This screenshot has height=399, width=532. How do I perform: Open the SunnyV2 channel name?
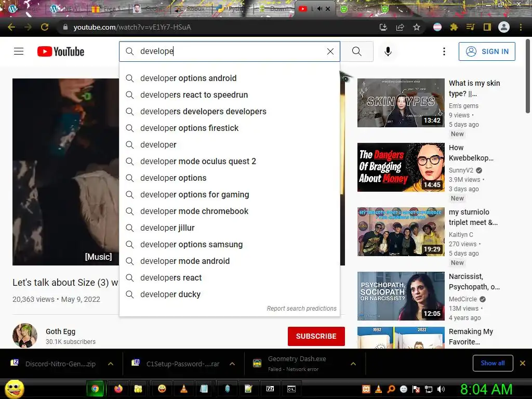point(461,170)
